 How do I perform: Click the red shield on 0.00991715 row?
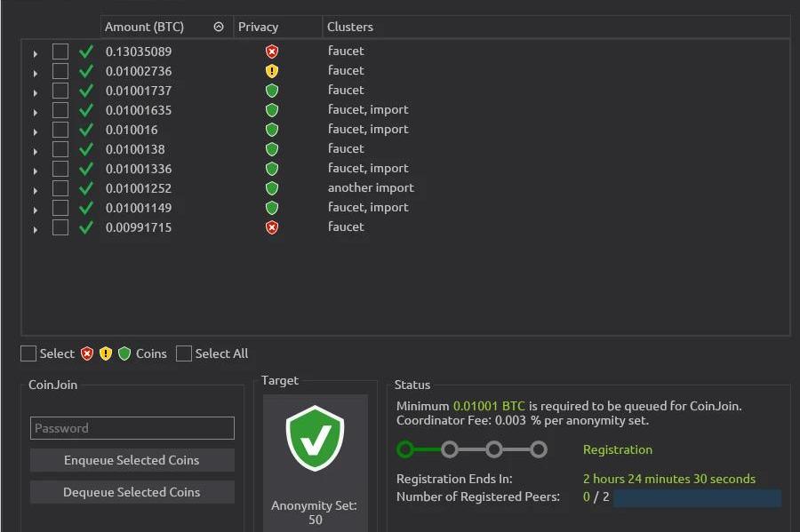tap(272, 227)
